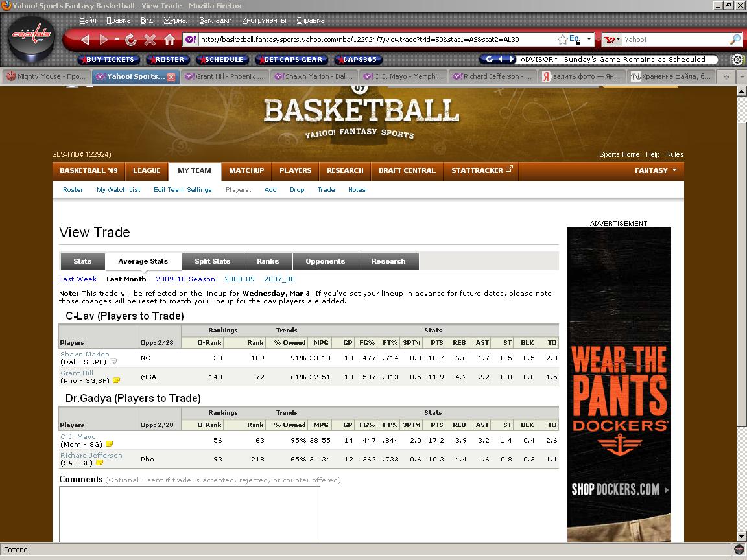Select the Ranks tab
The image size is (747, 560).
[268, 261]
